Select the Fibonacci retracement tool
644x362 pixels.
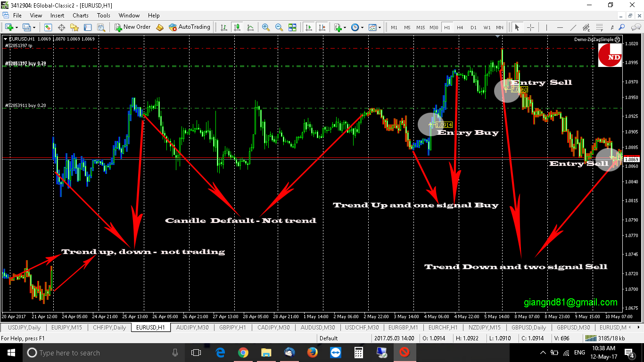600,27
